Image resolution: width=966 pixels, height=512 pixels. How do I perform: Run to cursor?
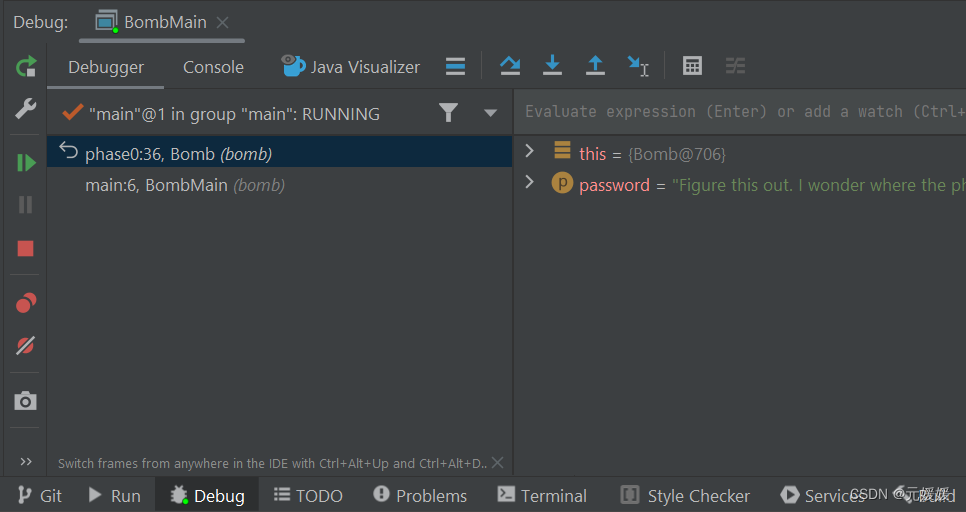638,66
